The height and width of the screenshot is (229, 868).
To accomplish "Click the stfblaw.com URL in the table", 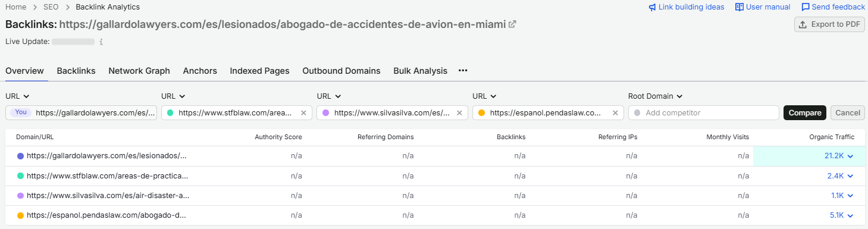I will 108,176.
